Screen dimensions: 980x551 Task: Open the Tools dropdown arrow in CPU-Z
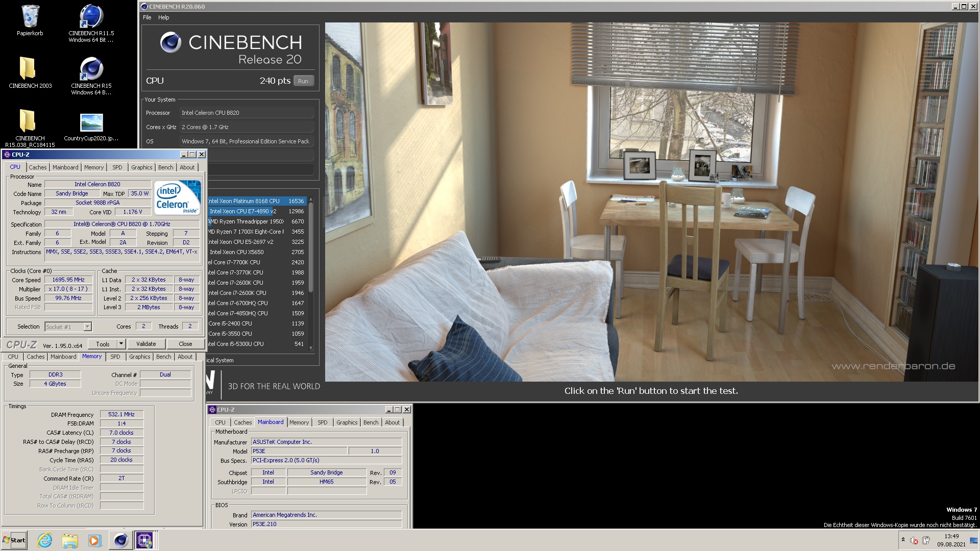tap(121, 344)
